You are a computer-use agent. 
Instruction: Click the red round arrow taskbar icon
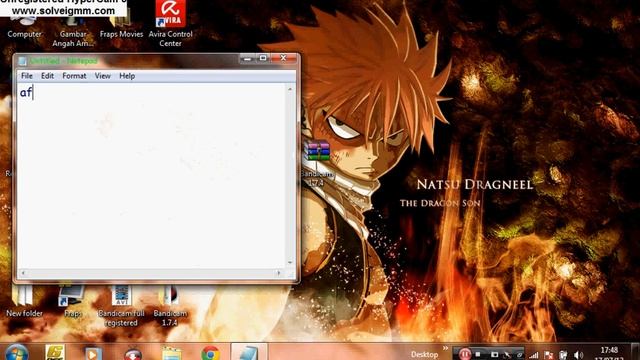[133, 354]
